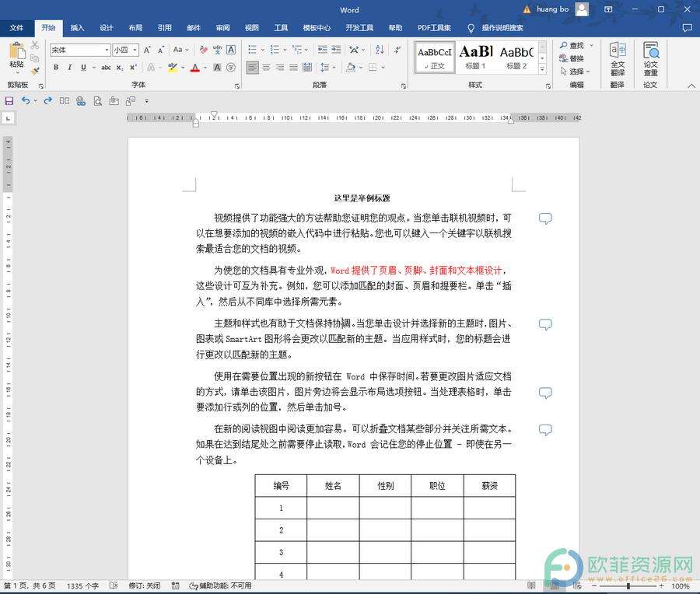Sort paragraph content A to Z

click(x=380, y=50)
